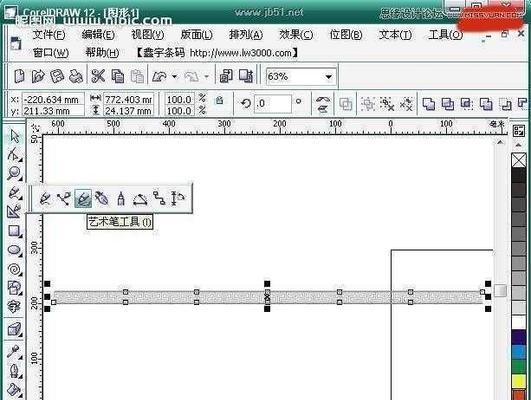Select the Ellipse tool
The height and width of the screenshot is (400, 531).
14,250
